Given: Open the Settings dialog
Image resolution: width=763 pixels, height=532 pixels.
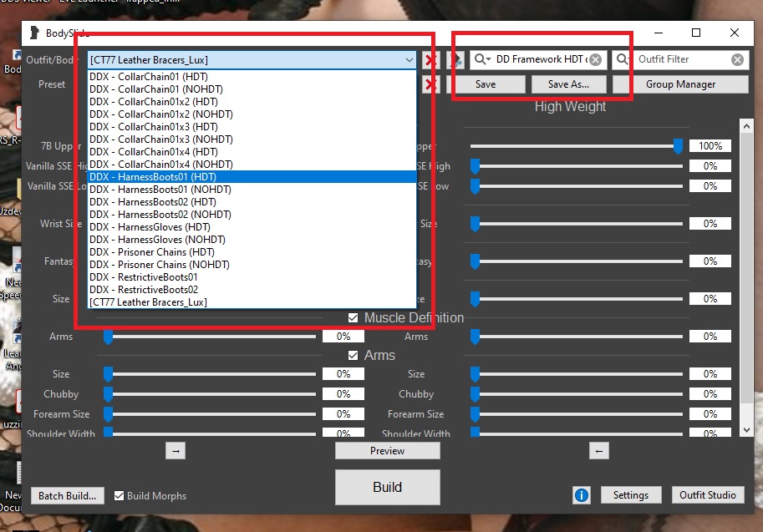Looking at the screenshot, I should [x=631, y=495].
